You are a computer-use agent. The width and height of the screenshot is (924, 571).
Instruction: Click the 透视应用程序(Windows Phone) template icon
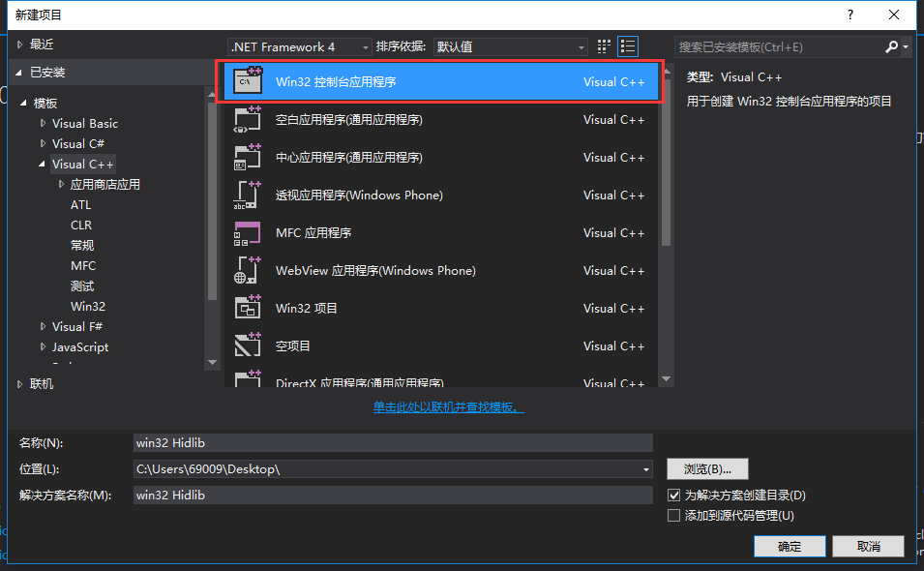(248, 195)
